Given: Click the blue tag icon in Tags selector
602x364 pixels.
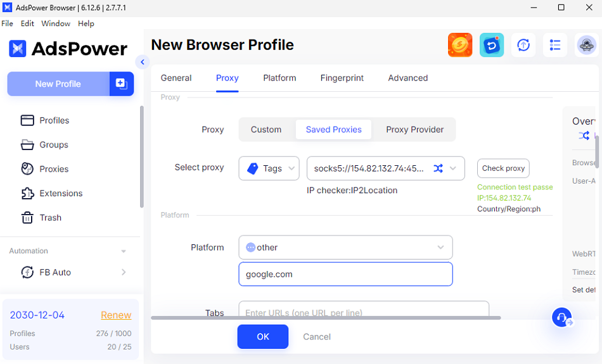Looking at the screenshot, I should point(253,168).
